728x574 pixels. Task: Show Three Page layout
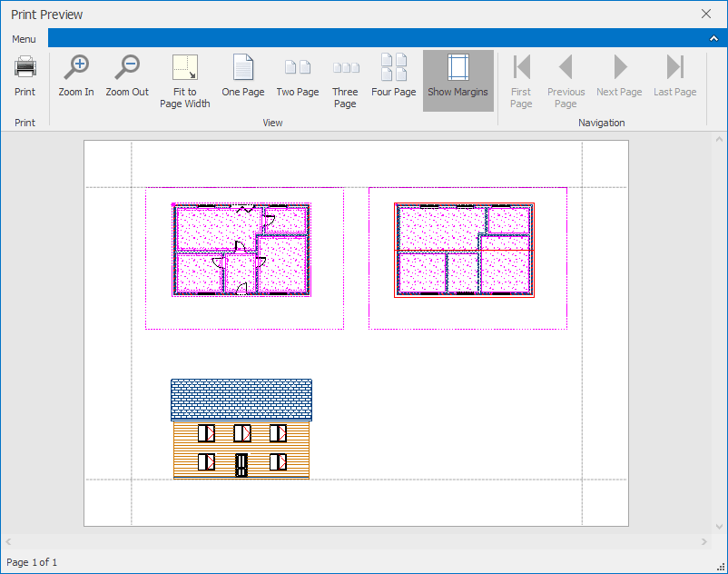345,80
